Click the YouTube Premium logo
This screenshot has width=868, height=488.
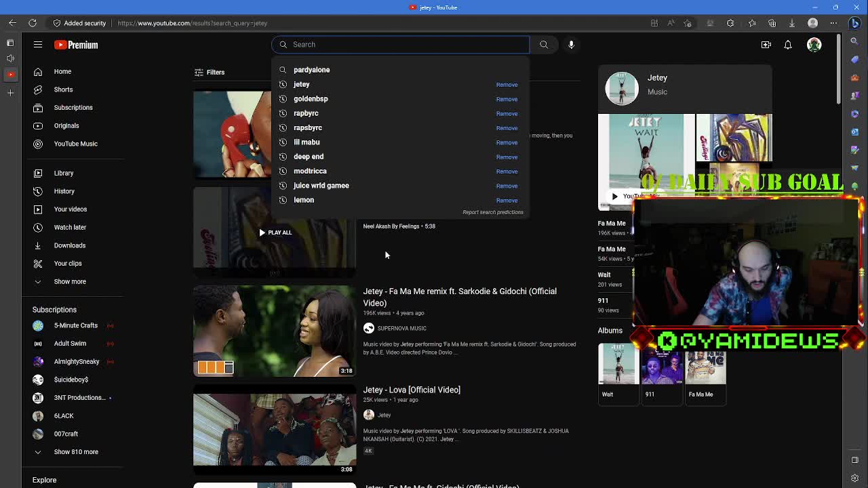tap(76, 45)
